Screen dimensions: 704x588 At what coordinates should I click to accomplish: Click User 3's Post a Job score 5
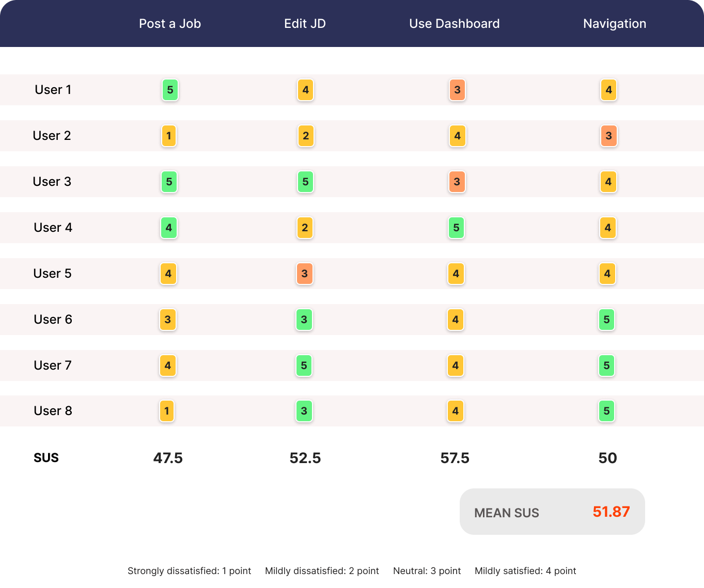pyautogui.click(x=169, y=182)
